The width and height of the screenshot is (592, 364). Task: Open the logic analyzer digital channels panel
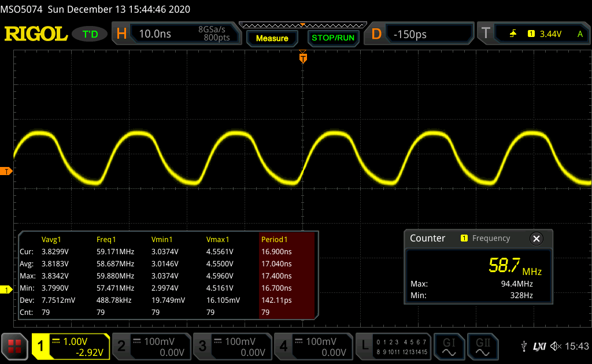coord(394,346)
